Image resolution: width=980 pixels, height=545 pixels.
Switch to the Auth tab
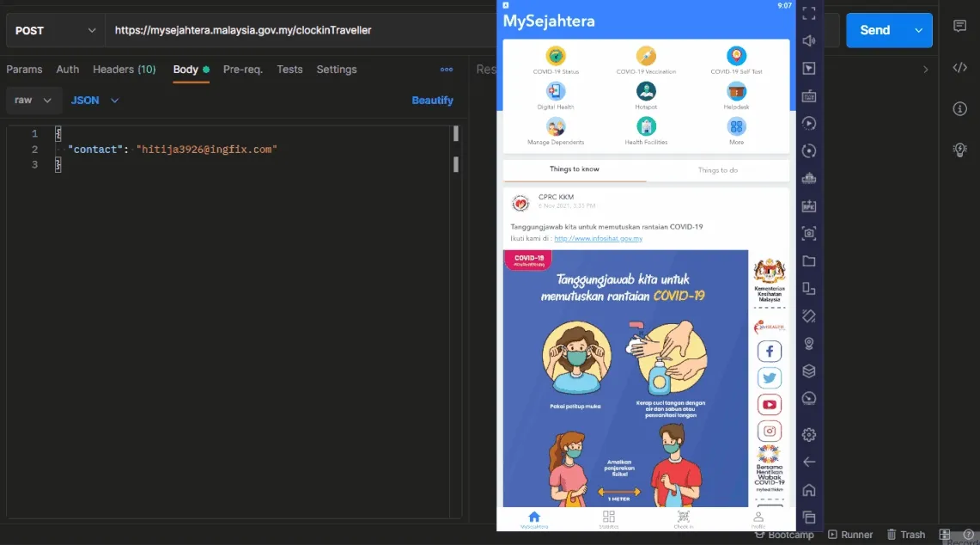pyautogui.click(x=68, y=70)
